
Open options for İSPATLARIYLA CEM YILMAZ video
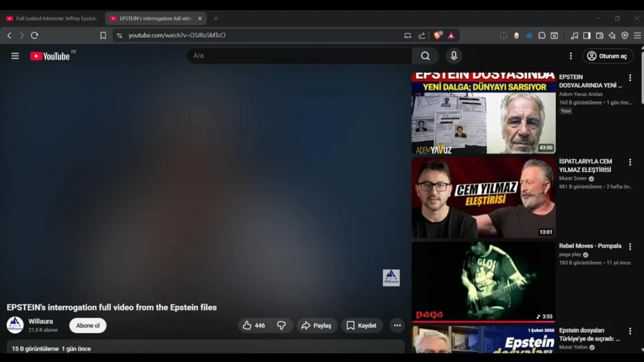[x=630, y=162]
